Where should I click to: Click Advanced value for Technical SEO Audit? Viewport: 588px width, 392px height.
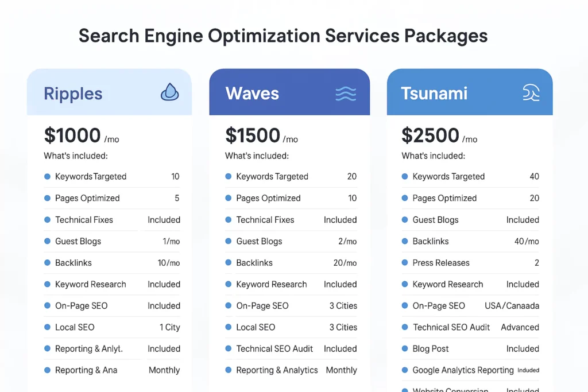click(520, 328)
